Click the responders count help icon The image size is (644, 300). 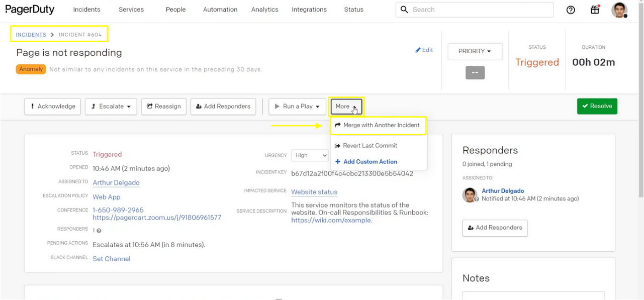99,231
